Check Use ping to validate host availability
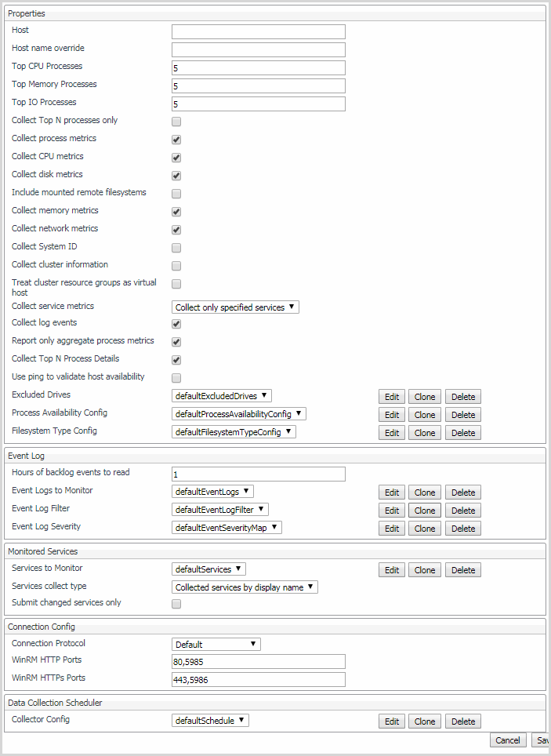551x756 pixels. point(176,378)
